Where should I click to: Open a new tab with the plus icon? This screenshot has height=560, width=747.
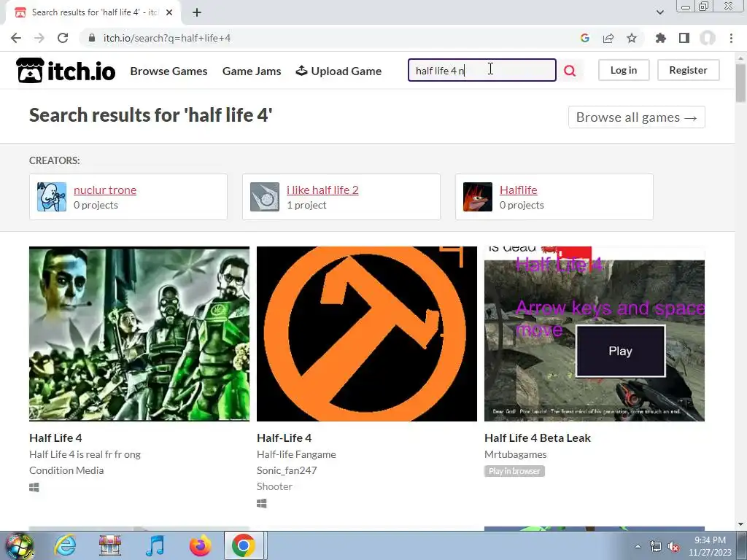tap(197, 12)
